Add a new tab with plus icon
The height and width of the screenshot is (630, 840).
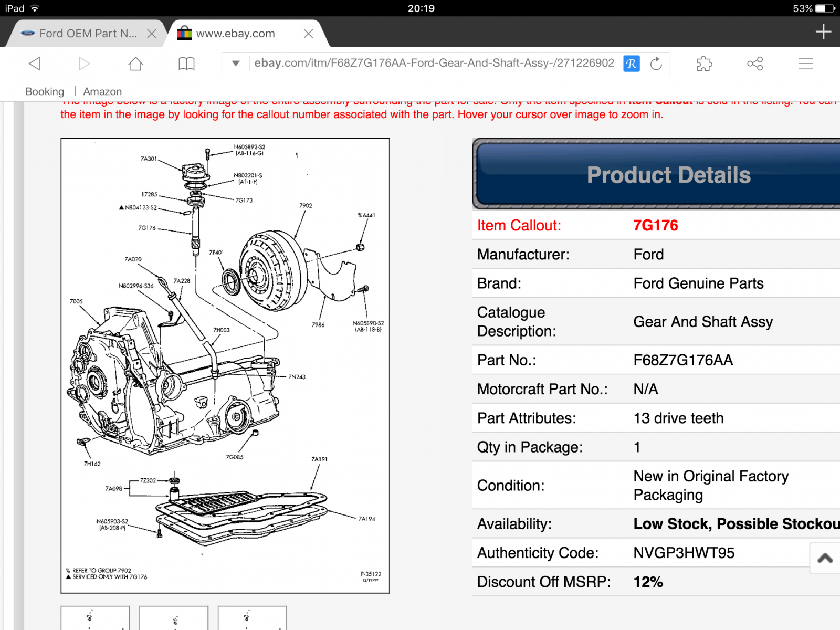coord(823,32)
